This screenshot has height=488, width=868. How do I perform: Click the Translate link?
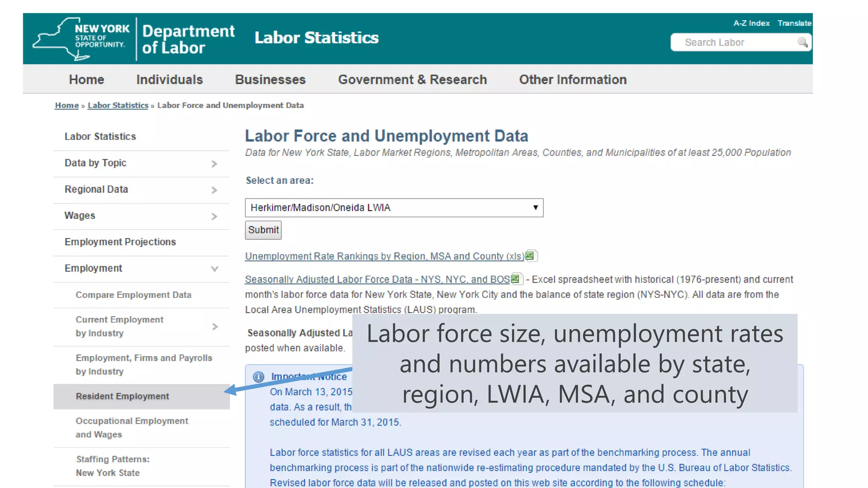click(794, 23)
